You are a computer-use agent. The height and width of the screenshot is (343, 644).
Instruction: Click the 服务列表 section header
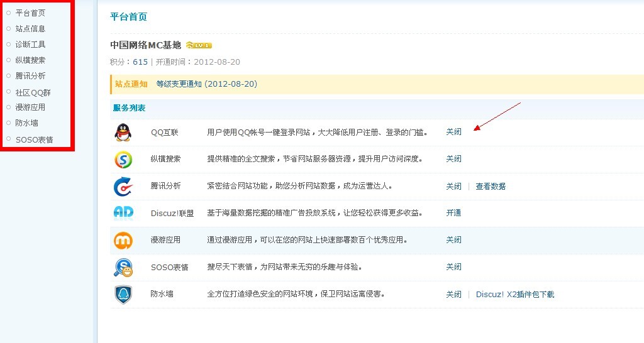[x=129, y=108]
